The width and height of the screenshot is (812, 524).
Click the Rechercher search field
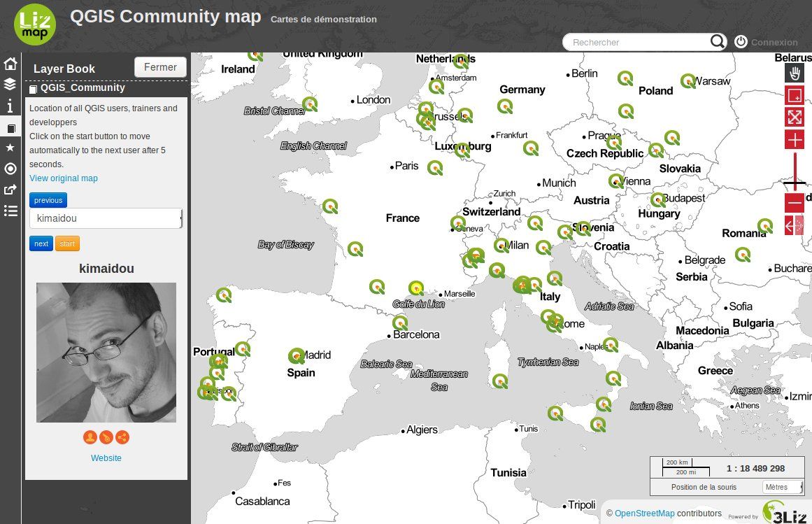(636, 43)
